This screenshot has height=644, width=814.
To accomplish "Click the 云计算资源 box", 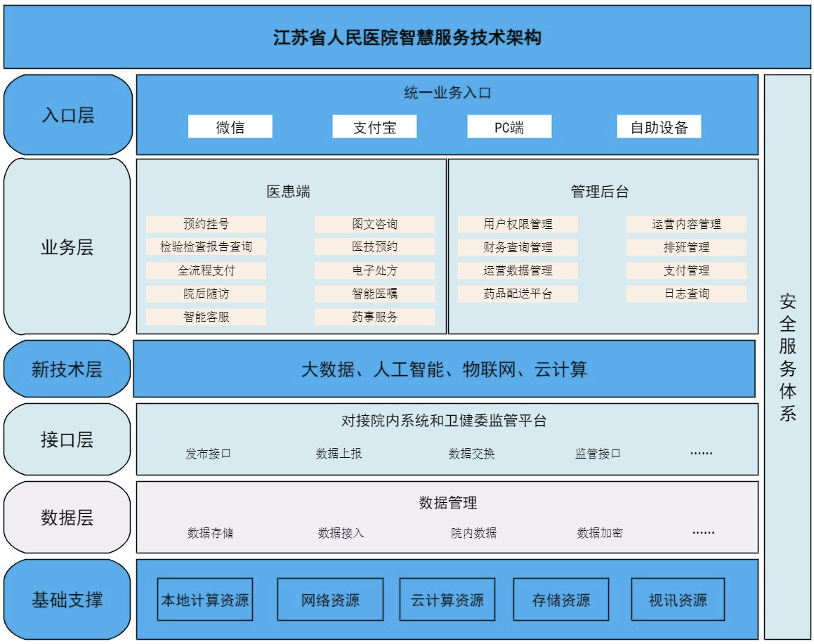I will pyautogui.click(x=447, y=600).
